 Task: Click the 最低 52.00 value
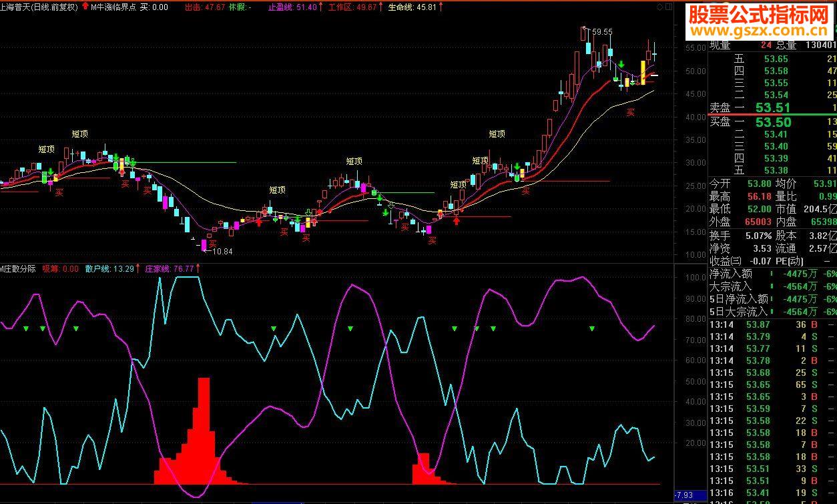pyautogui.click(x=760, y=209)
